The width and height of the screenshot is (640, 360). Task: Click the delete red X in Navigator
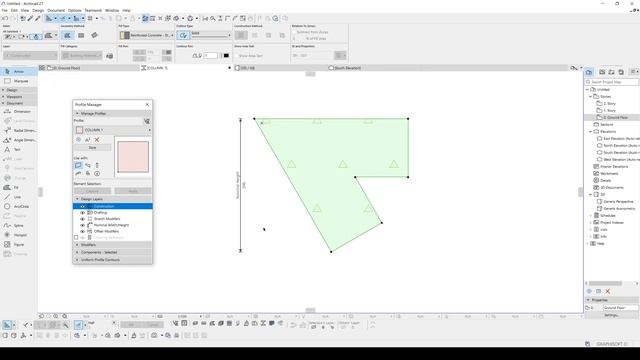point(608,291)
